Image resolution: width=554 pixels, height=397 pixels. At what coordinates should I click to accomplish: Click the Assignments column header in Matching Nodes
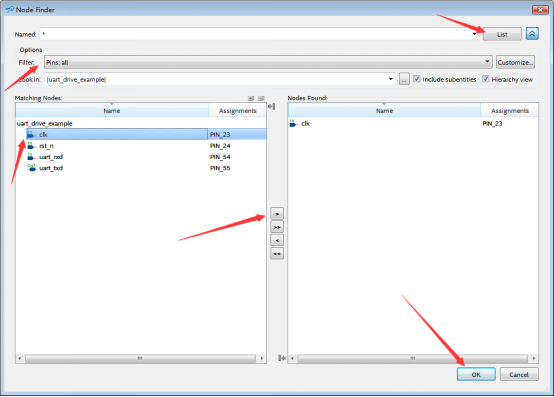(x=237, y=111)
